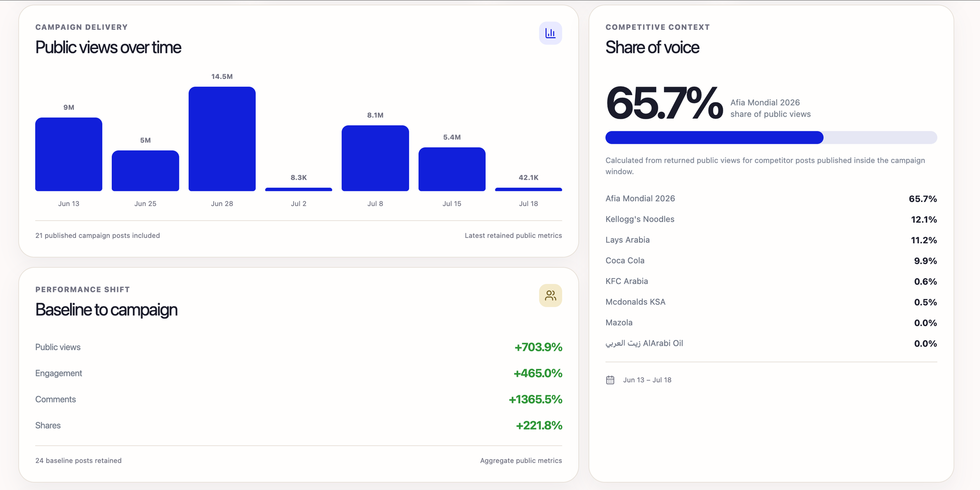Click the 5.4M value label
Screen dimensions: 980x490
(452, 137)
